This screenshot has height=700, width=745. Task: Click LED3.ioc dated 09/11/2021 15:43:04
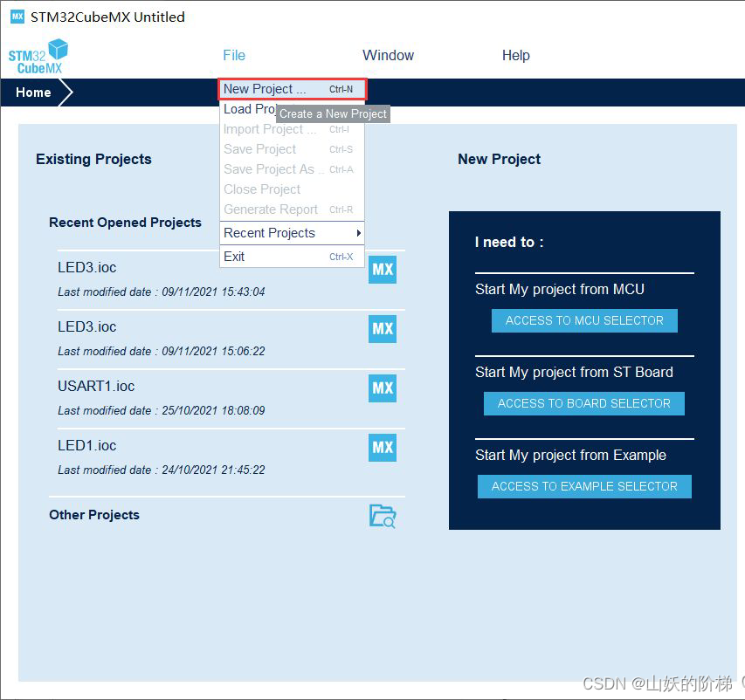click(x=87, y=267)
